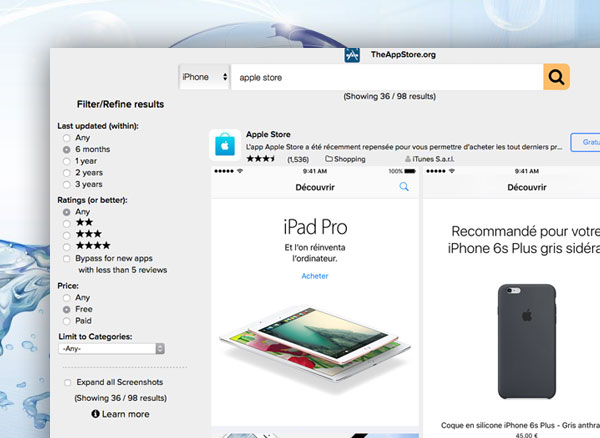This screenshot has height=438, width=600.
Task: Click the Shopping category folder icon
Action: (x=329, y=158)
